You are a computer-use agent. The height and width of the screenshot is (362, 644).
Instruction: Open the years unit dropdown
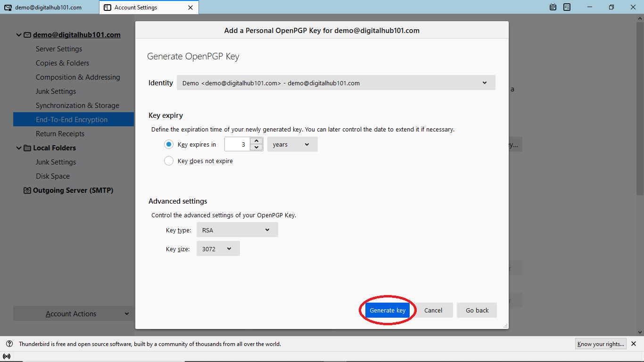coord(292,144)
